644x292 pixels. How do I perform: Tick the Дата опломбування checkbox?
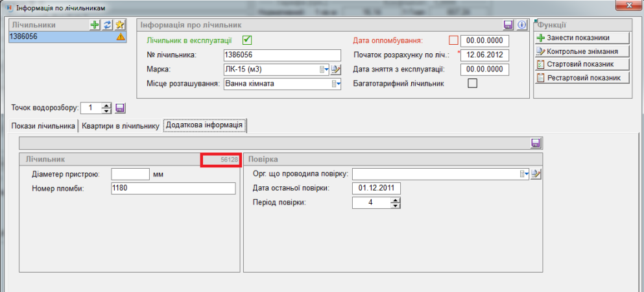pos(453,40)
